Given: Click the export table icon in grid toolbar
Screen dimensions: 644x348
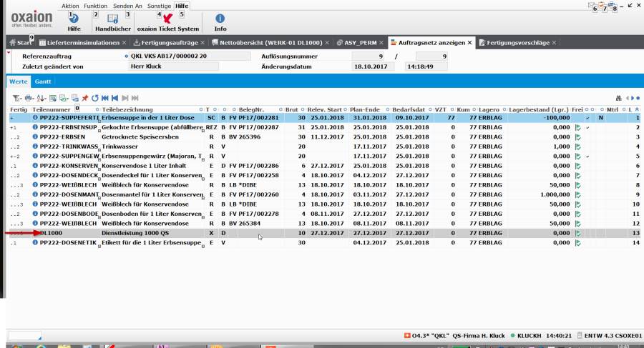Looking at the screenshot, I should [x=74, y=98].
